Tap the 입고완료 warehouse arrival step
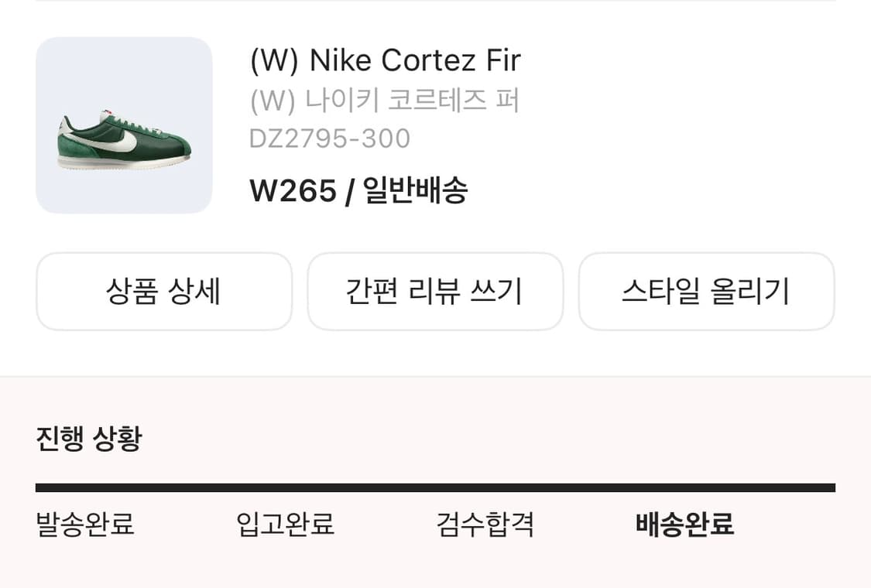The image size is (871, 588). click(x=286, y=525)
